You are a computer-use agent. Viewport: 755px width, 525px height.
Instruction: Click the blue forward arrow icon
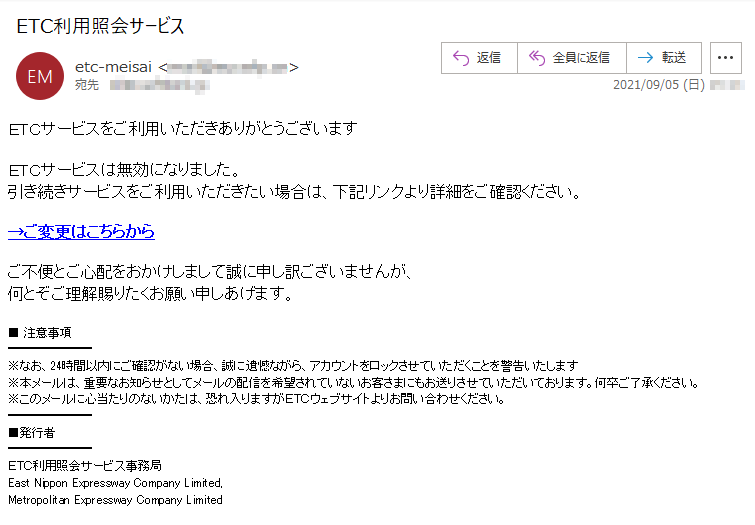coord(645,58)
